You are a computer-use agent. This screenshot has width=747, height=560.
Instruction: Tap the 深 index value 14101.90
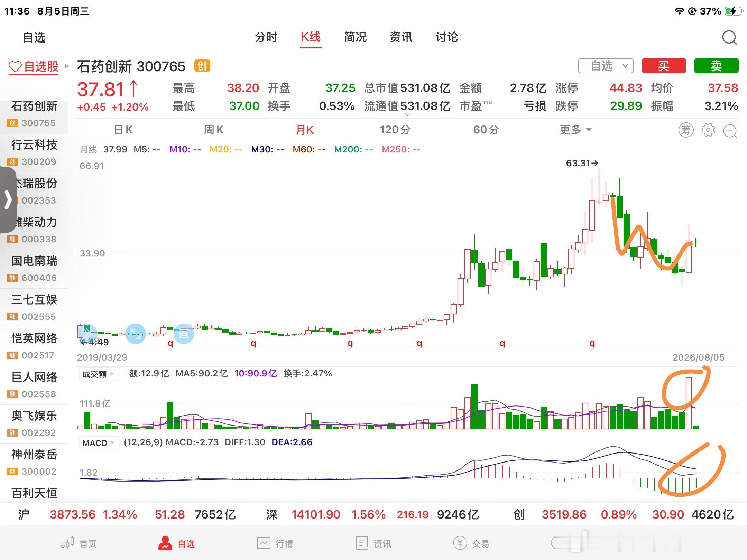click(316, 515)
